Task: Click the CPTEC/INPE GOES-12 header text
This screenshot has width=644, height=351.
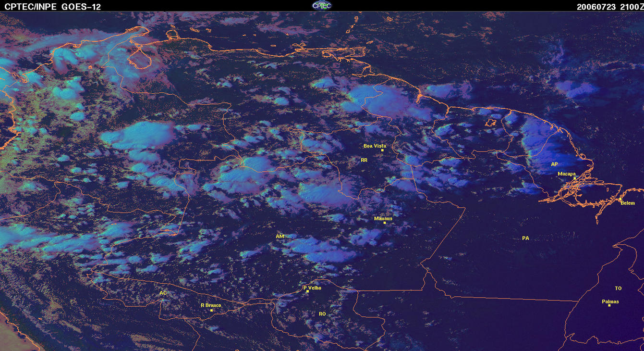Action: 53,7
